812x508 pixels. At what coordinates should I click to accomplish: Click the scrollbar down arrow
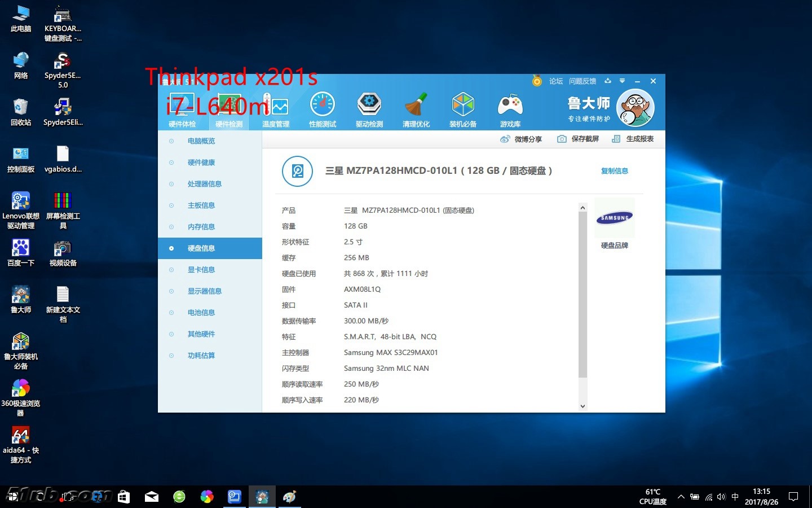582,406
